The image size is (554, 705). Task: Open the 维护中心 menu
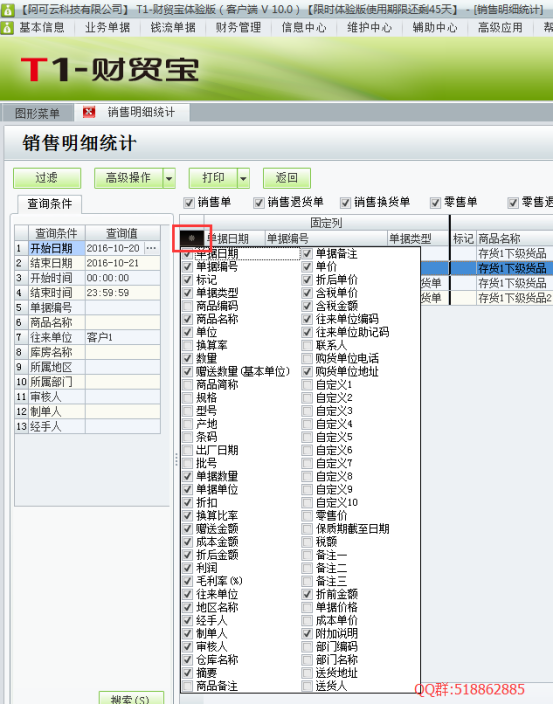(370, 28)
